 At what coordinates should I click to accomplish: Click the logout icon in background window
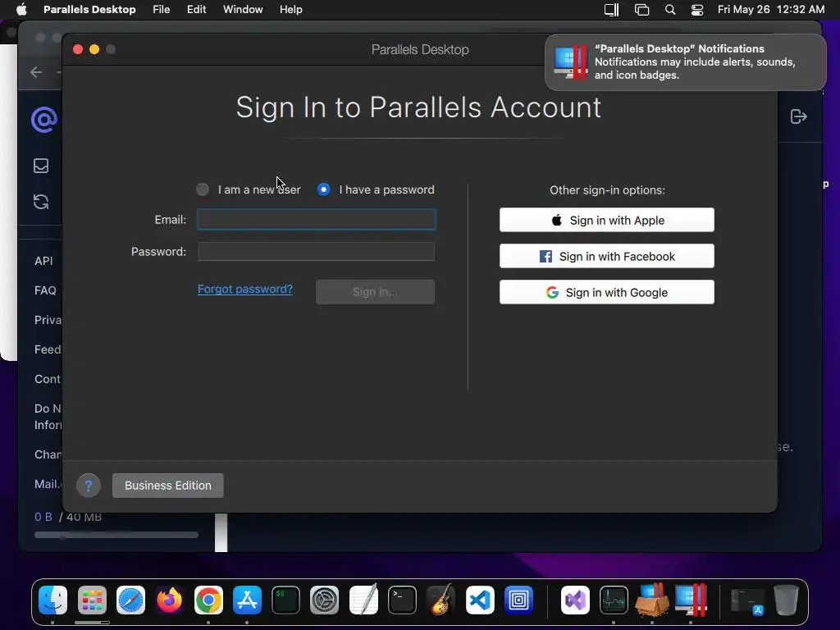point(799,116)
